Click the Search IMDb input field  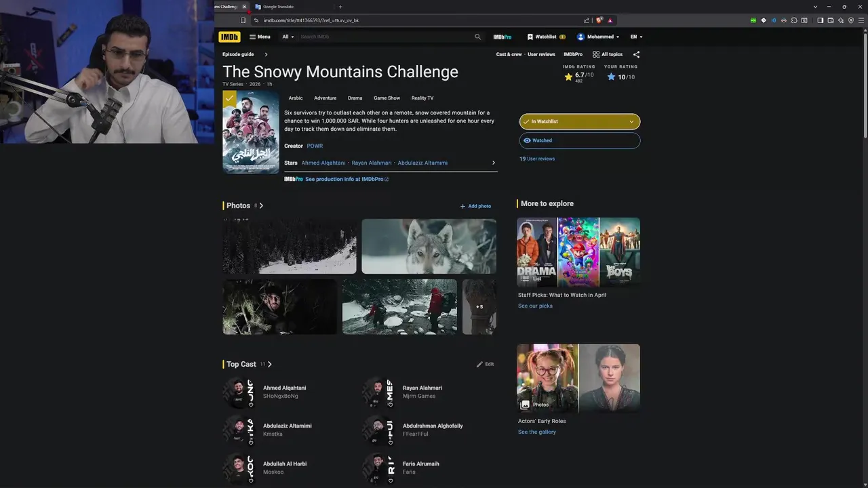(x=385, y=37)
